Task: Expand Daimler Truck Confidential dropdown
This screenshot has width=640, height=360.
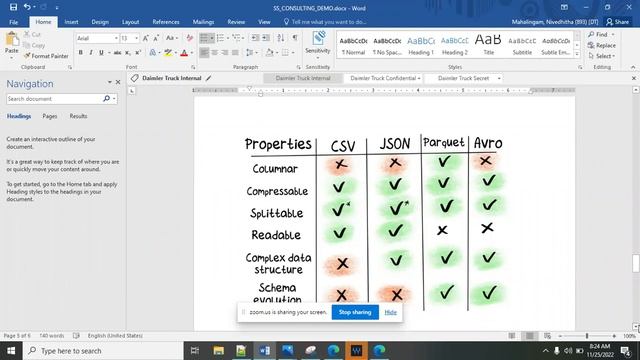Action: pos(419,78)
